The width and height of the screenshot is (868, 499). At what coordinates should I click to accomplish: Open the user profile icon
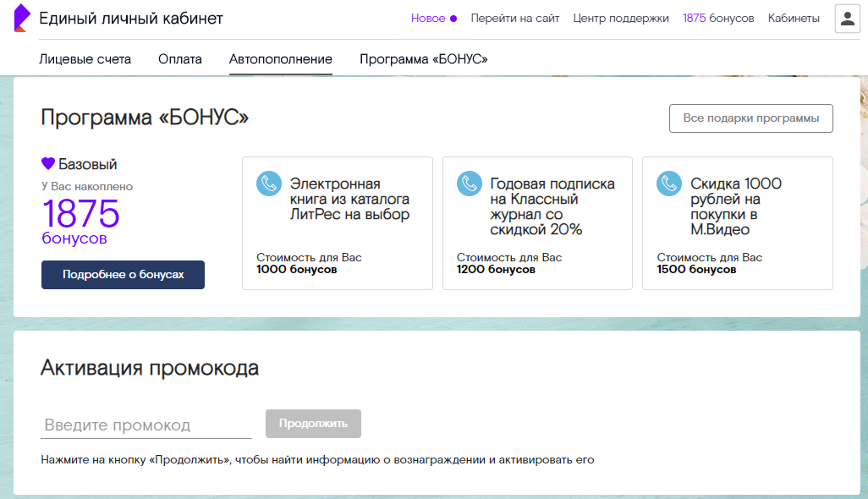pos(847,19)
